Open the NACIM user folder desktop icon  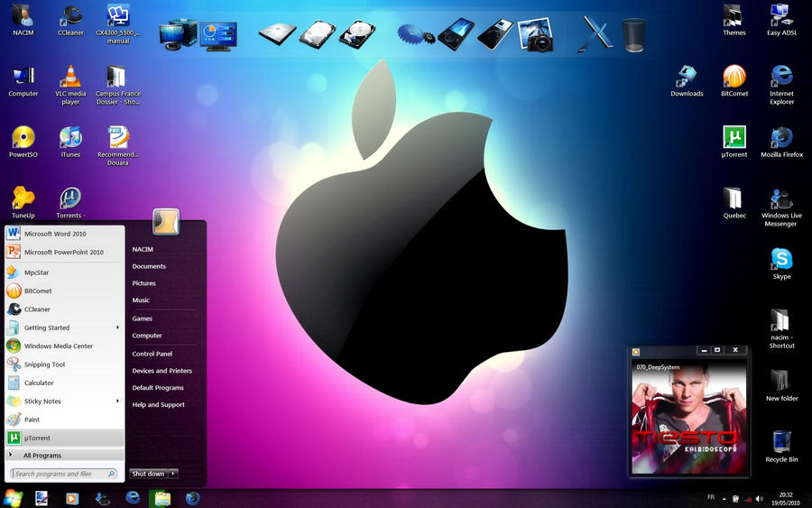(23, 20)
